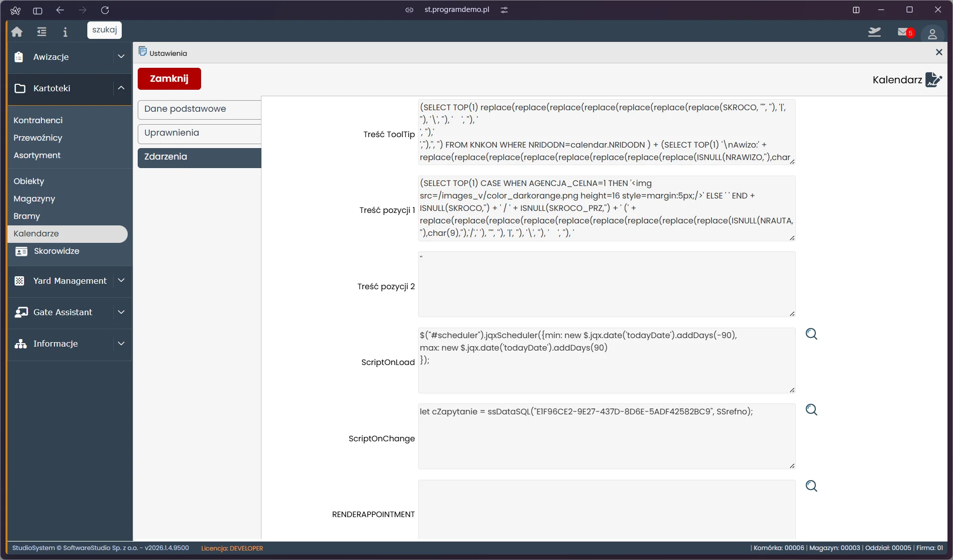
Task: Switch to the Uprawnienia tab
Action: tap(200, 133)
